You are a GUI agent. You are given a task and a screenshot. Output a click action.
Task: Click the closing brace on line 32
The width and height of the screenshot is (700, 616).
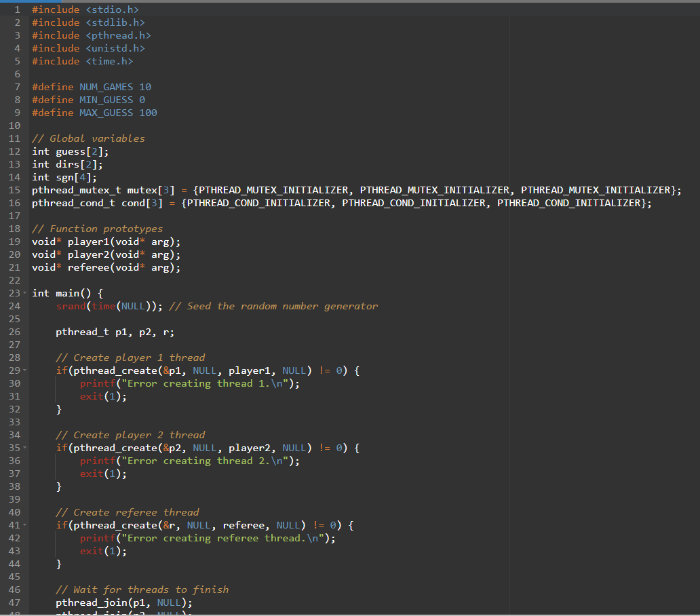point(58,409)
